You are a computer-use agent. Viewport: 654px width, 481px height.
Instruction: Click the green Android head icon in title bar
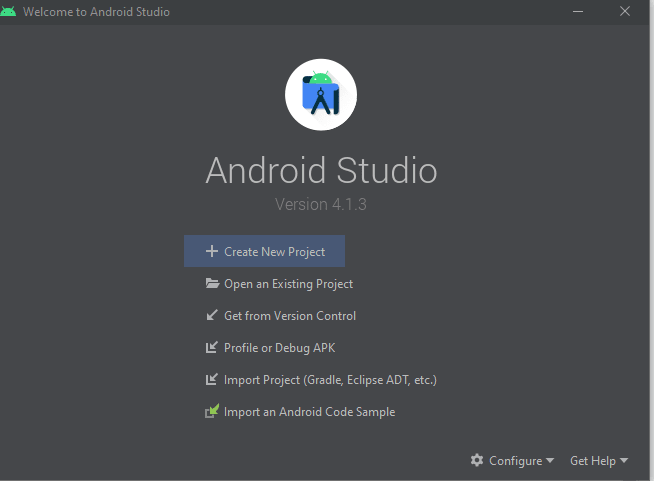tap(8, 11)
